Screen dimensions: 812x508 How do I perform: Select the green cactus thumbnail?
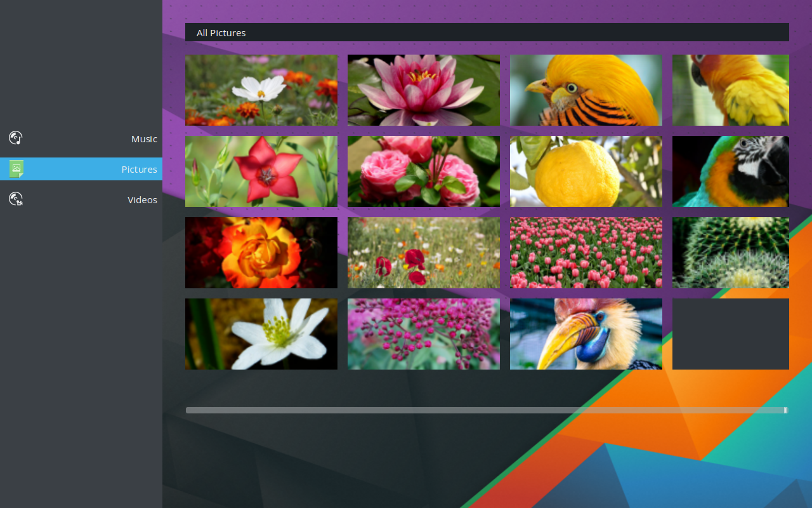(x=731, y=252)
